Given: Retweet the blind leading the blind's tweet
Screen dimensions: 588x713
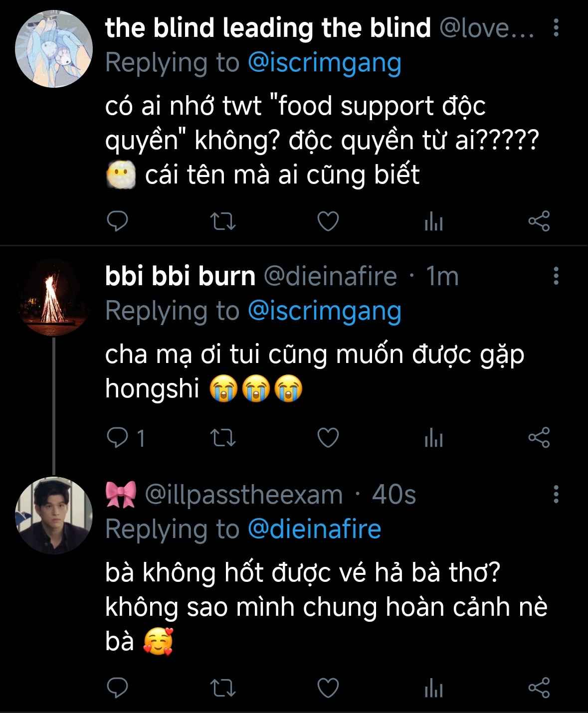Looking at the screenshot, I should pyautogui.click(x=223, y=221).
